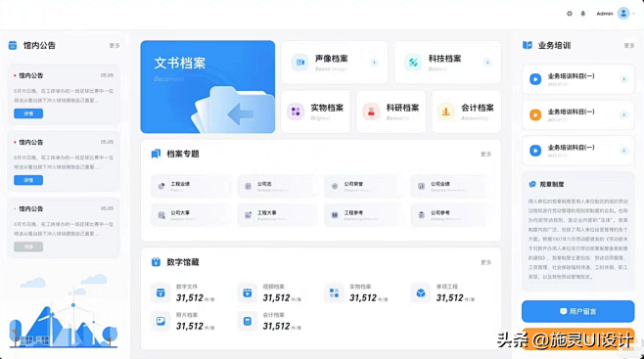Click the 工程大事 icon

[248, 215]
